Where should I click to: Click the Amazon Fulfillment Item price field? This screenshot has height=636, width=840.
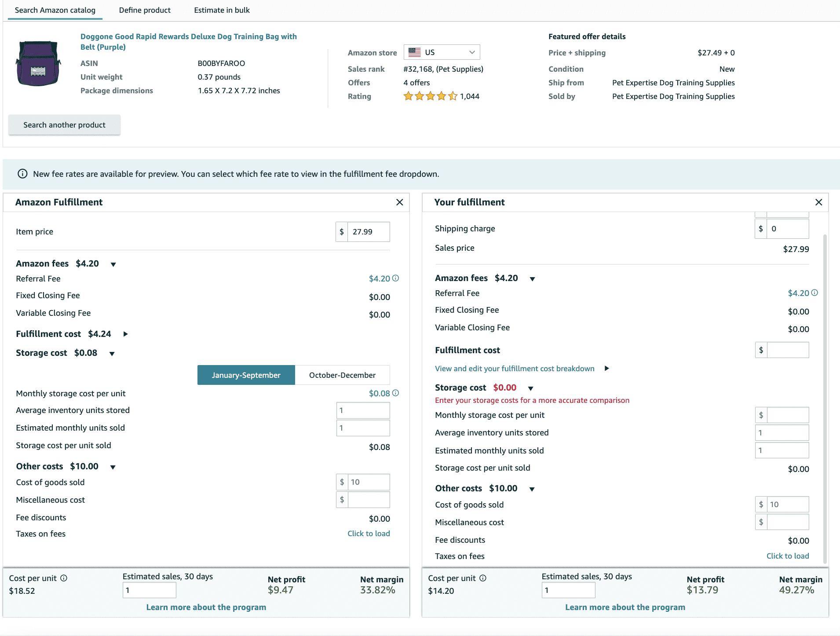[x=368, y=232]
